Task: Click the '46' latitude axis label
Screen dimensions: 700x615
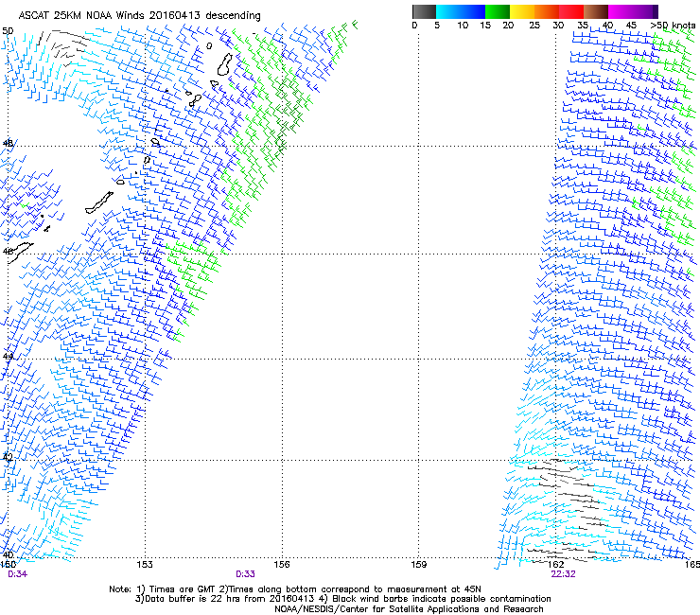Action: pos(8,251)
